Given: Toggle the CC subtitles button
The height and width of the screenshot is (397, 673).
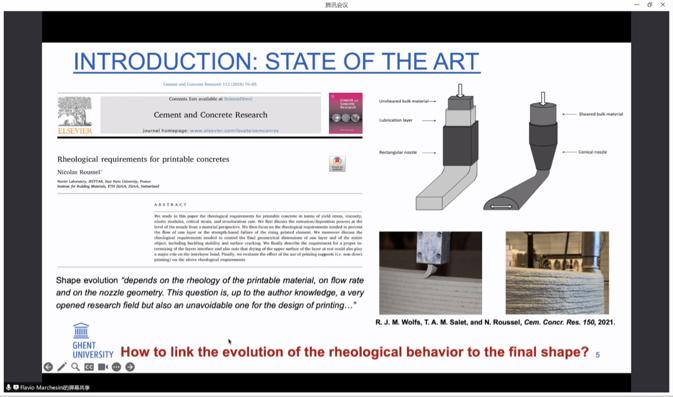Looking at the screenshot, I should [89, 367].
